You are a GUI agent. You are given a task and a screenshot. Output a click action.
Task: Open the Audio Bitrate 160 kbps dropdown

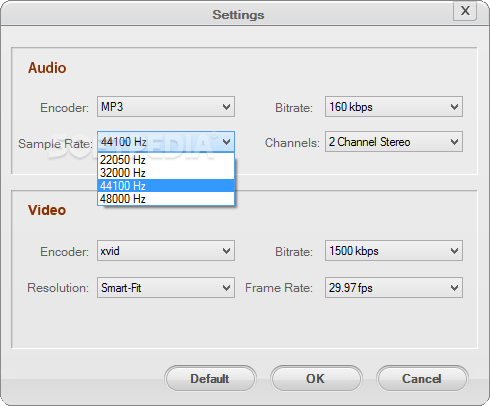tap(394, 107)
